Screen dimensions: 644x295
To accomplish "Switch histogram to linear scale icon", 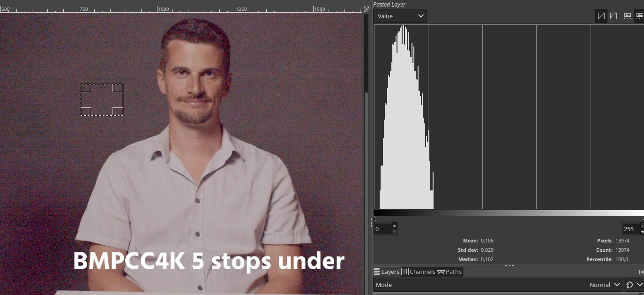I will pyautogui.click(x=628, y=16).
